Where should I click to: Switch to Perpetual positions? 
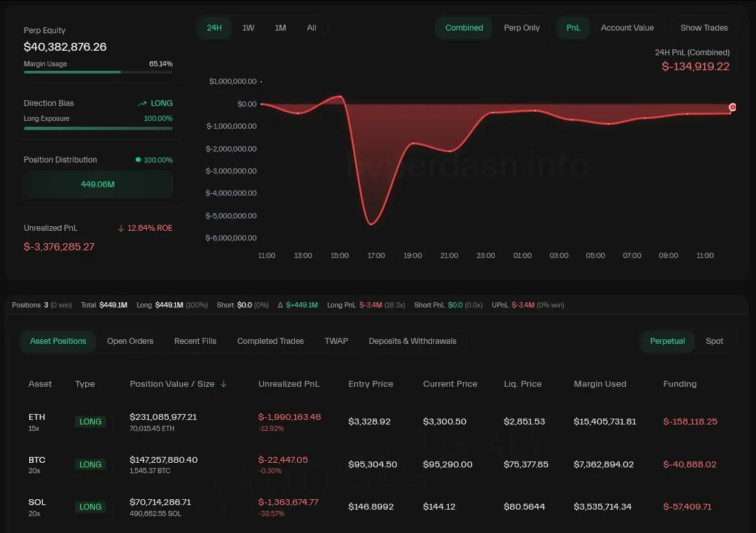pyautogui.click(x=667, y=341)
